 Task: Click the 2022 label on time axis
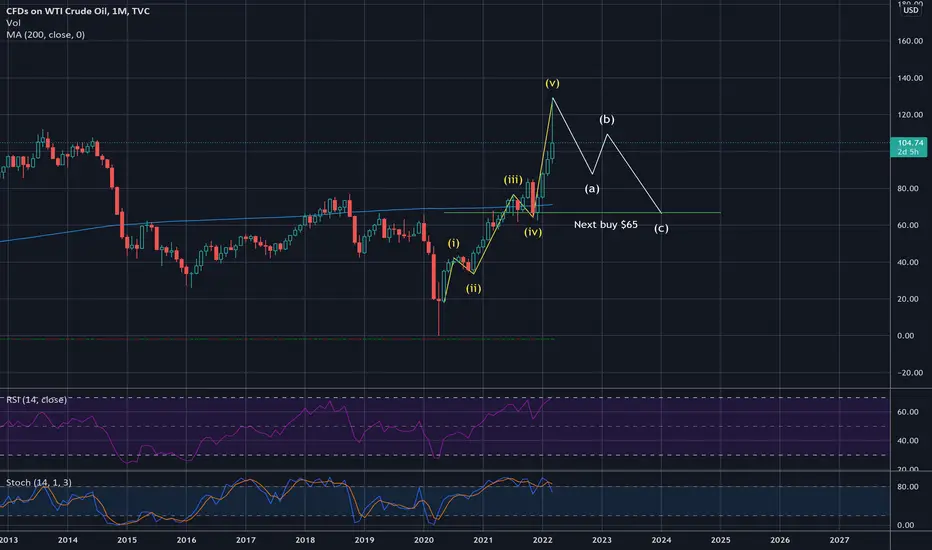(x=542, y=540)
